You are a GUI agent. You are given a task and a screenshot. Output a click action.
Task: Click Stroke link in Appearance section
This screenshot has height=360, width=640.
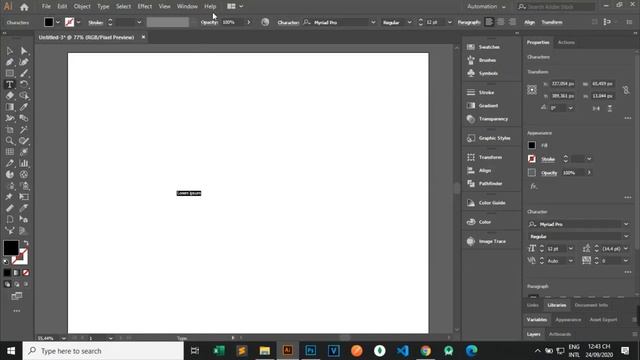[548, 159]
